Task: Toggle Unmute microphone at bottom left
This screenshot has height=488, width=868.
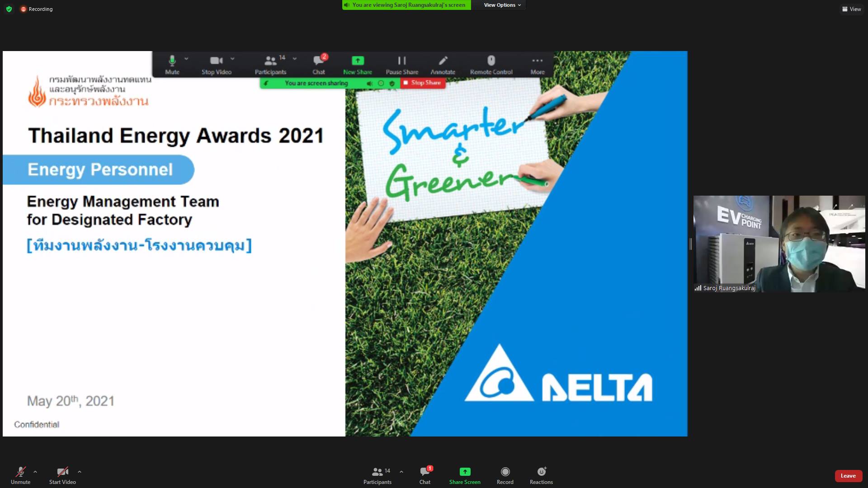Action: 21,476
